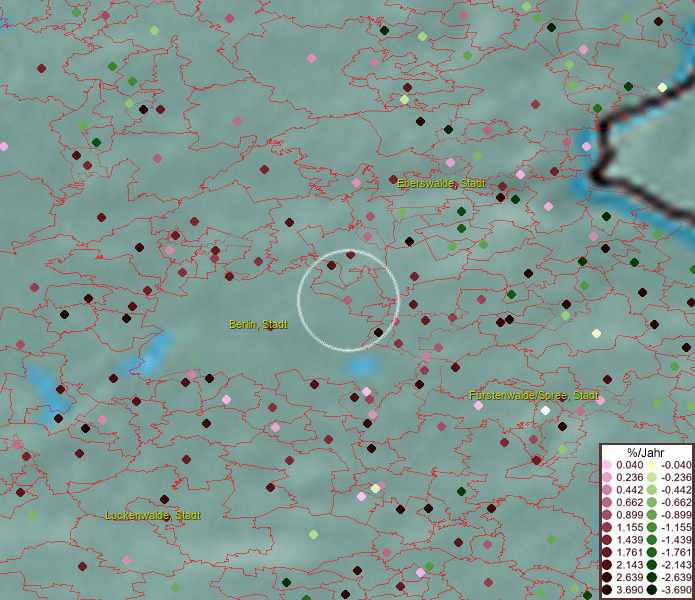The width and height of the screenshot is (695, 600).
Task: Click the legend value -0.899
Action: tap(676, 515)
